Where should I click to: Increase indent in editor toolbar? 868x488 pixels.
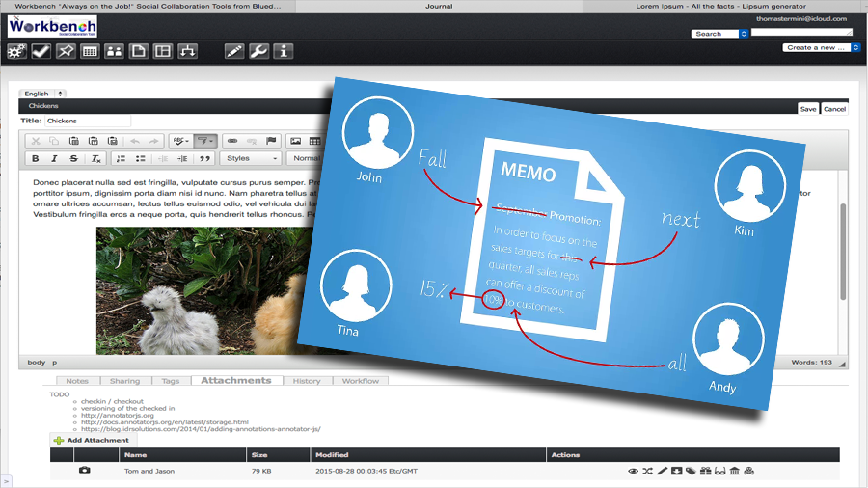182,159
